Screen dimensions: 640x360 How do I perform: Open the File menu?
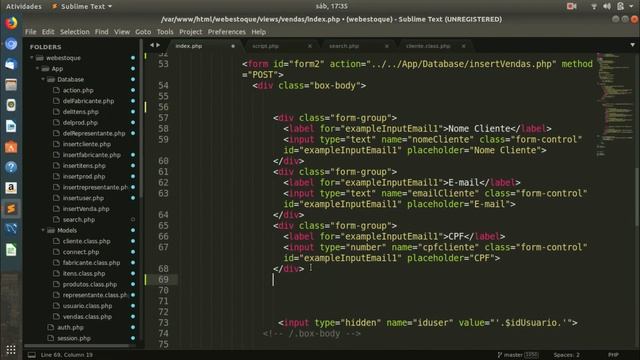[31, 32]
